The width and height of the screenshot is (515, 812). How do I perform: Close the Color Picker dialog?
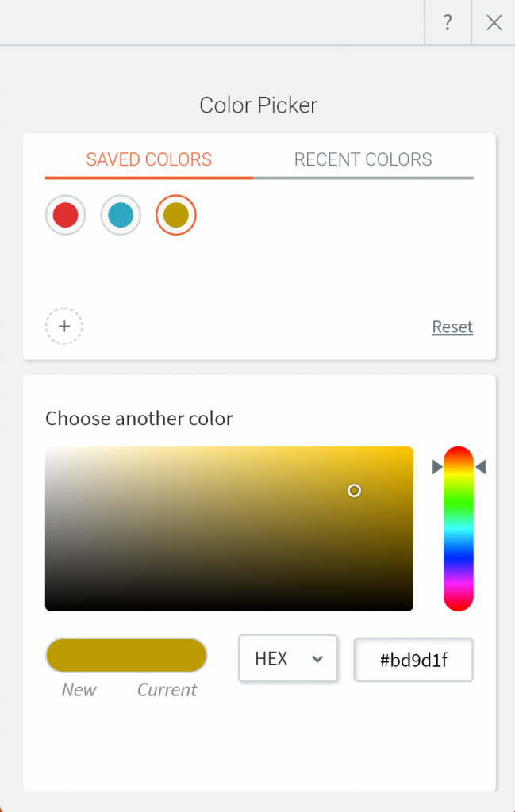coord(494,22)
